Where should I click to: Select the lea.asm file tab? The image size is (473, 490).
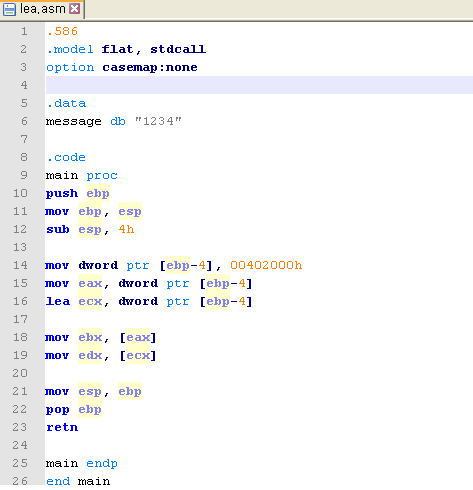(42, 9)
